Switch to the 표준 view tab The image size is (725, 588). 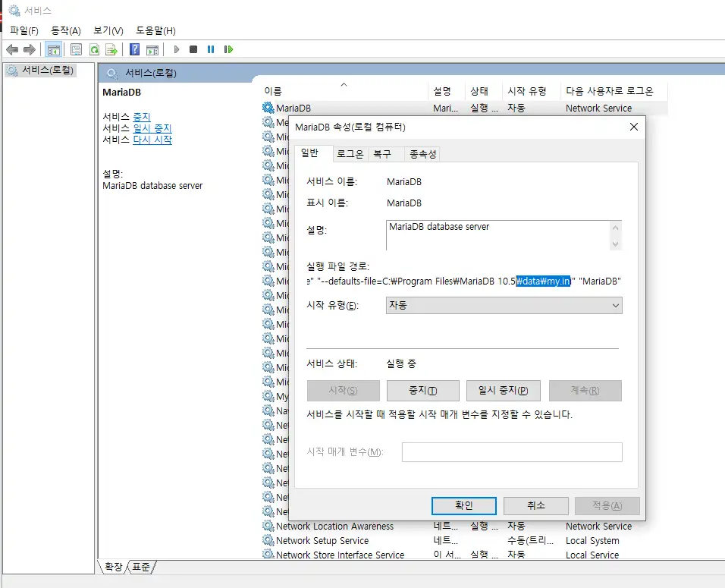point(141,567)
